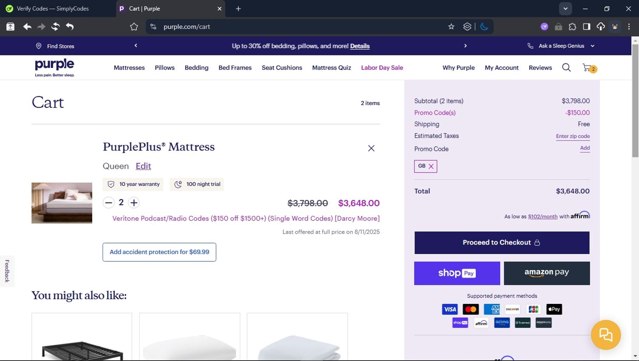Screen dimensions: 639x361
Task: Increase mattress quantity with plus button
Action: (x=134, y=203)
